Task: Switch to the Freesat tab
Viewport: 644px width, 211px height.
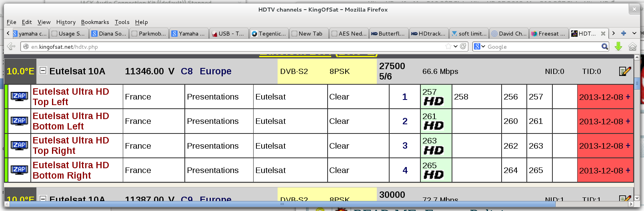Action: 549,34
